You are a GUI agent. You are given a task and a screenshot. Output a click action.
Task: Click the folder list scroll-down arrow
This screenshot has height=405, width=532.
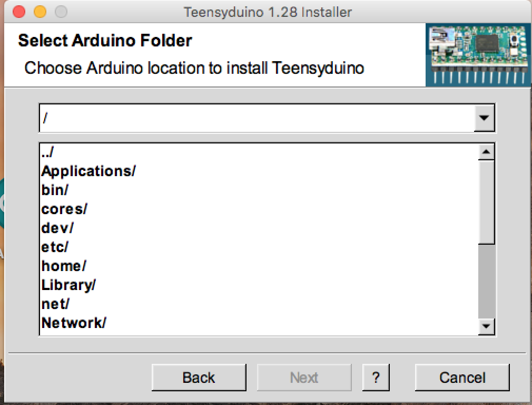(x=486, y=326)
